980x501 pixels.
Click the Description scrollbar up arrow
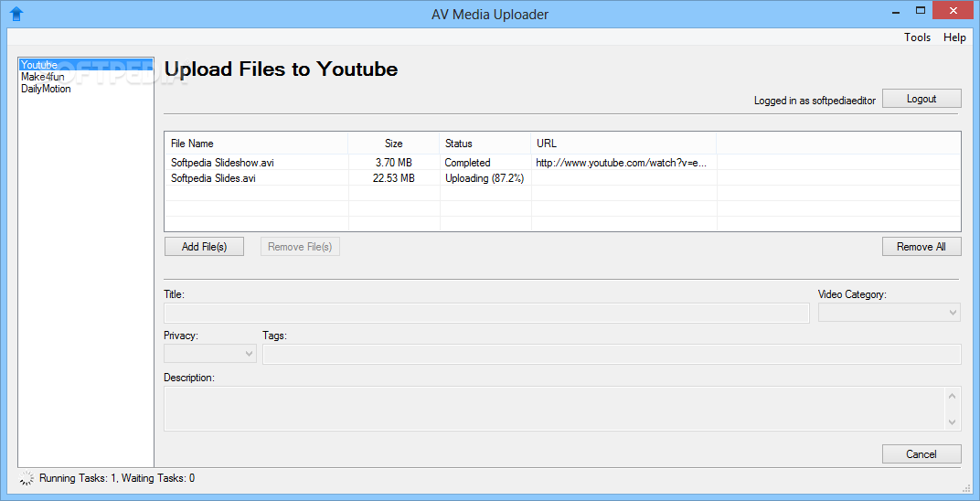click(952, 396)
